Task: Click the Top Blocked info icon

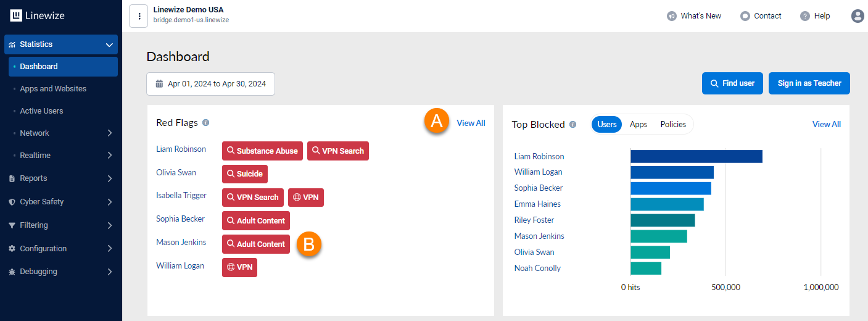Action: (x=573, y=125)
